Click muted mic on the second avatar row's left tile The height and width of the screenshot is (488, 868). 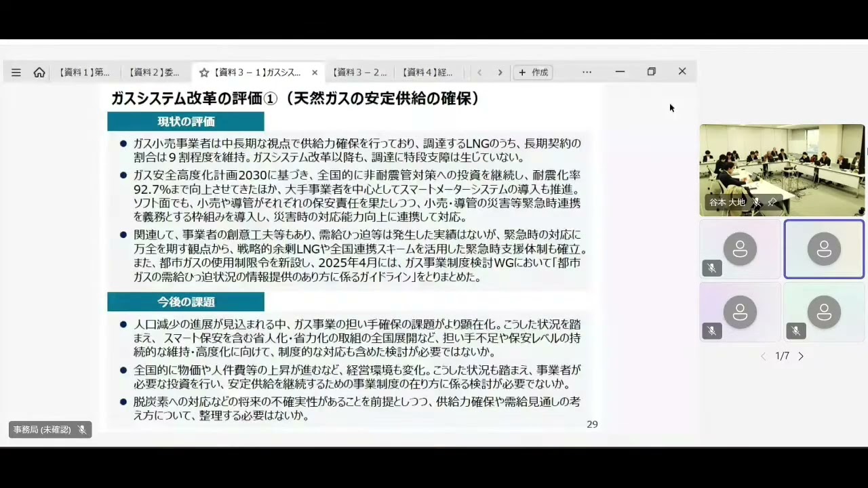coord(711,331)
